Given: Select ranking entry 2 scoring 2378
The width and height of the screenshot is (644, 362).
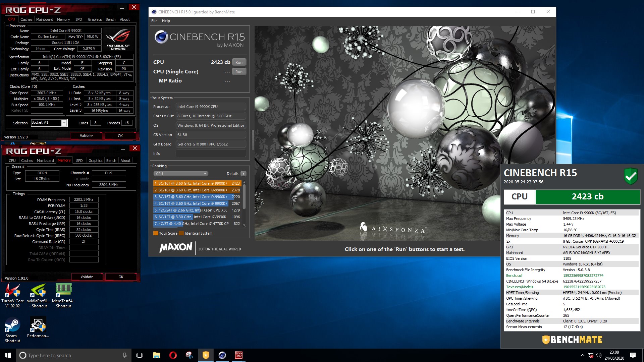Looking at the screenshot, I should 197,190.
